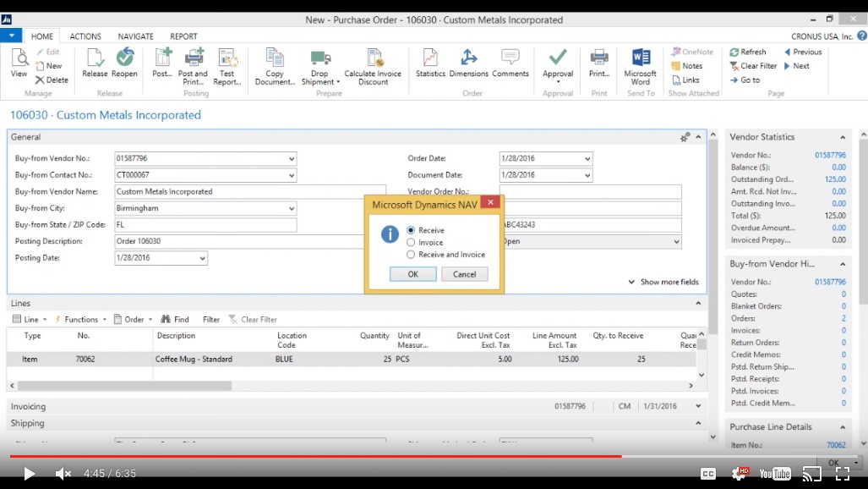Image resolution: width=868 pixels, height=489 pixels.
Task: Select Receive and Invoice option
Action: click(x=411, y=255)
